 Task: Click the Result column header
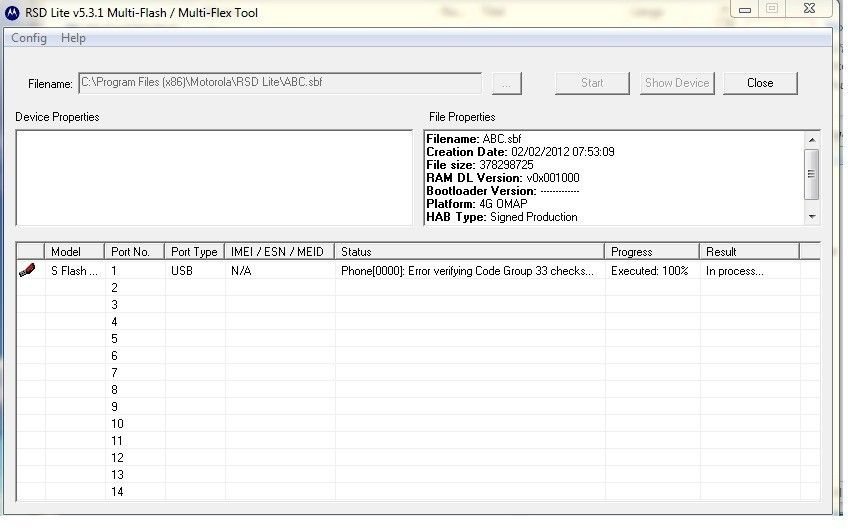point(749,252)
